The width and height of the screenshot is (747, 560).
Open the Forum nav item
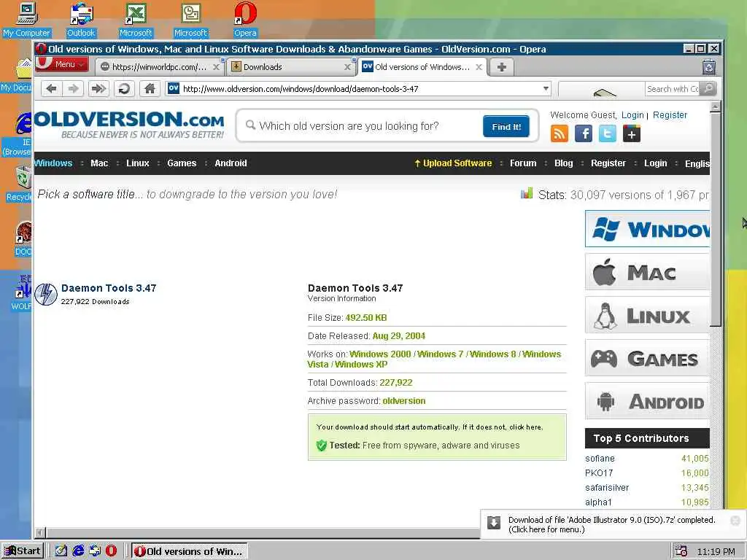[523, 163]
